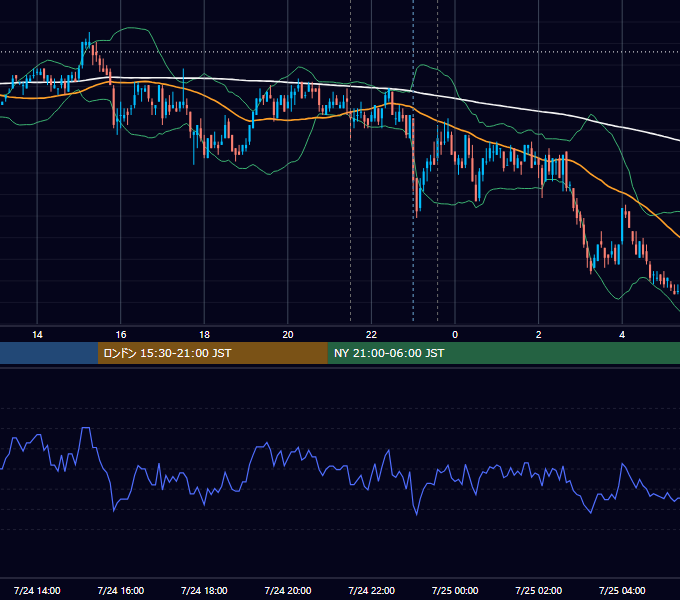Click the 7/24 14:00 time label

point(37,590)
